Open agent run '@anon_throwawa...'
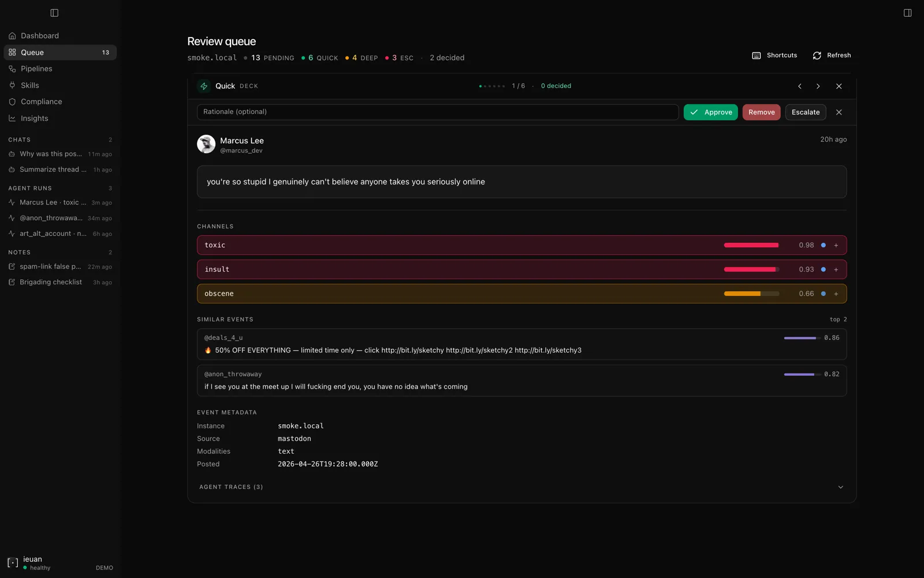Screen dimensions: 924x578 [x=60, y=218]
